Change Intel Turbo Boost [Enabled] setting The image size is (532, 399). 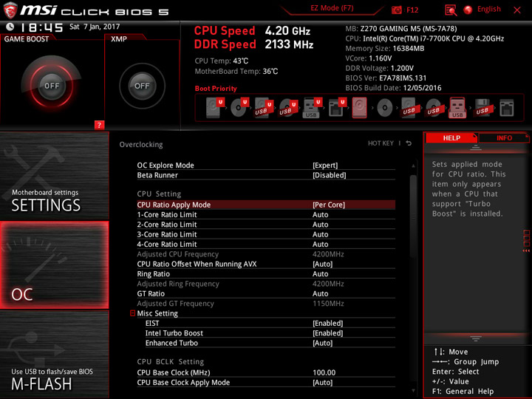[x=270, y=332]
